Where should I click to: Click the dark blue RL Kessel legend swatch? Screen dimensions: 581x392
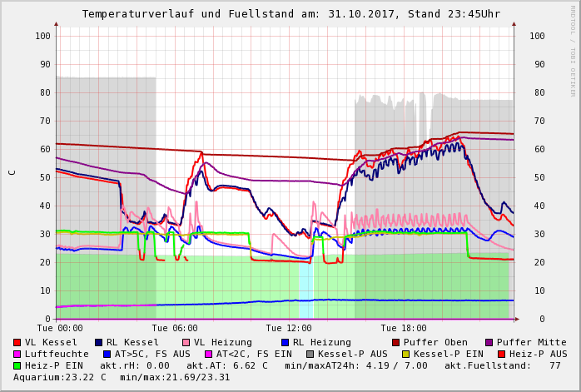(98, 342)
